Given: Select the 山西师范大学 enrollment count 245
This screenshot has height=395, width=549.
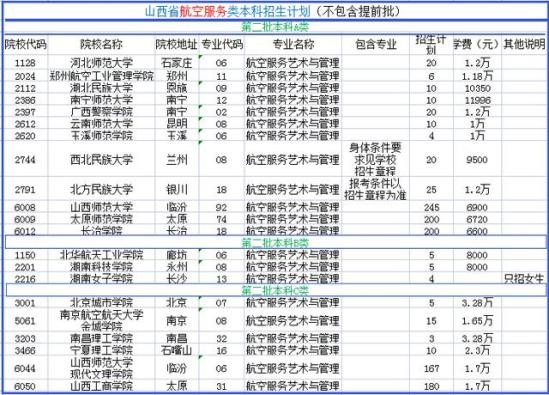Looking at the screenshot, I should [x=431, y=207].
